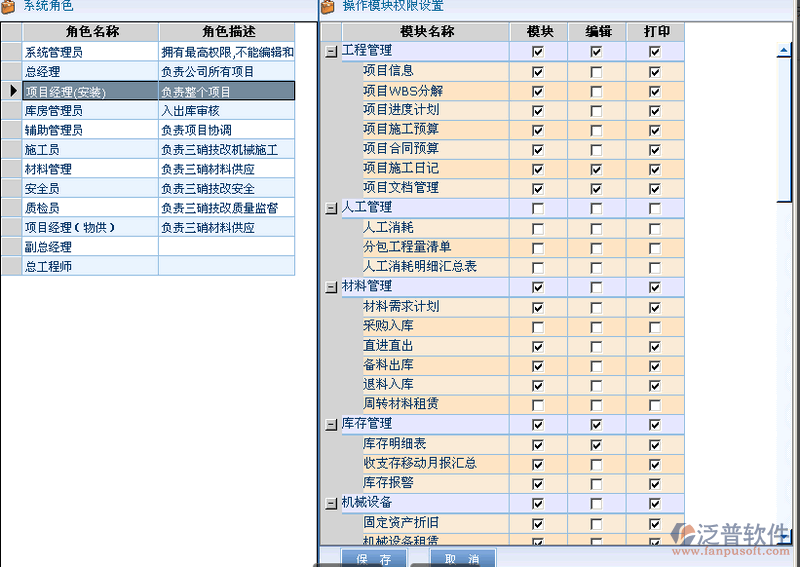Click the 系统角色 panel briefcase icon
800x567 pixels.
(8, 6)
